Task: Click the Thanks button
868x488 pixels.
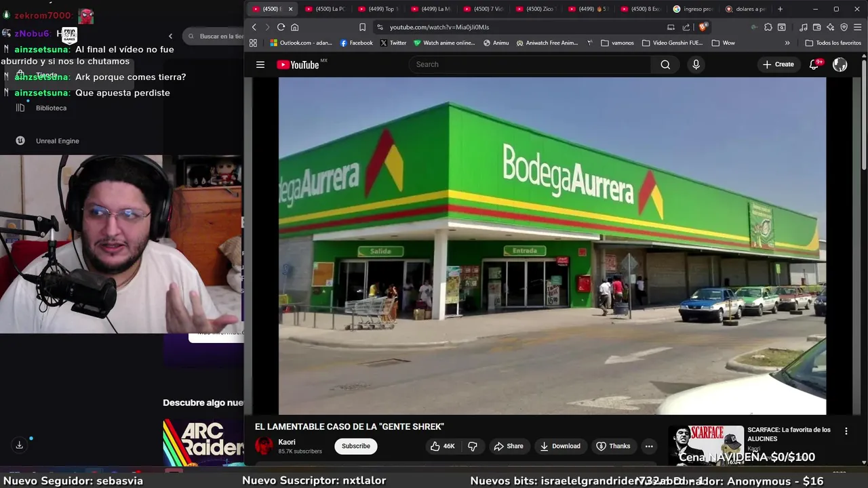Action: pos(613,446)
